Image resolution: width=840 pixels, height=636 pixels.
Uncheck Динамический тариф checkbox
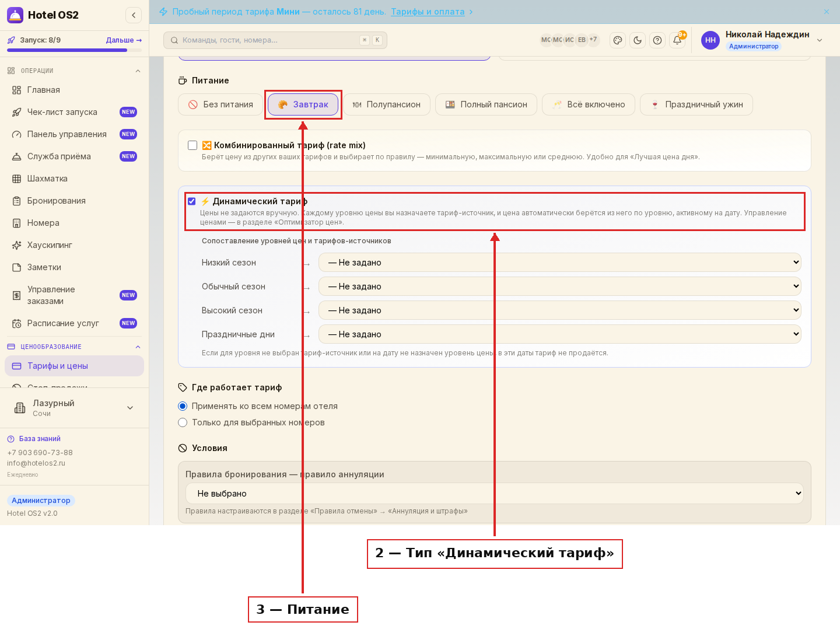point(192,201)
